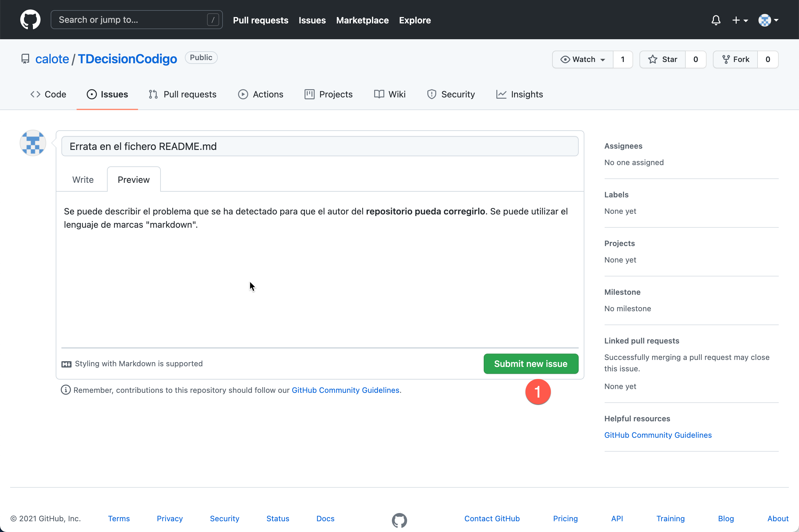This screenshot has height=532, width=799.
Task: Open the Status footer link
Action: (278, 518)
